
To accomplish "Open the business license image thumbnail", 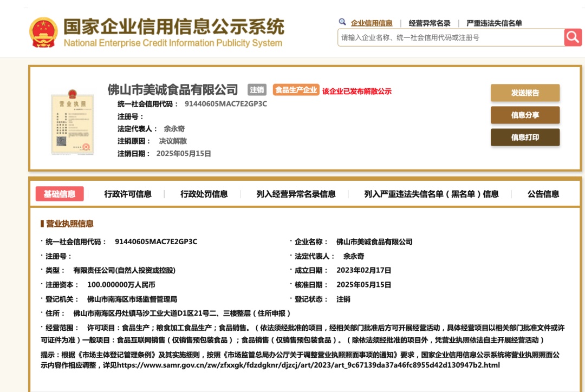I will [x=73, y=122].
